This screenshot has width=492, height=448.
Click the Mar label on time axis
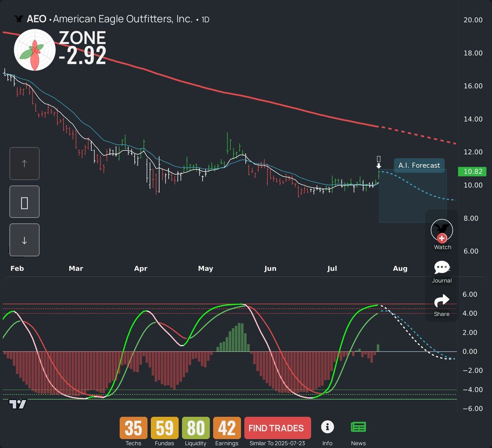(x=76, y=268)
